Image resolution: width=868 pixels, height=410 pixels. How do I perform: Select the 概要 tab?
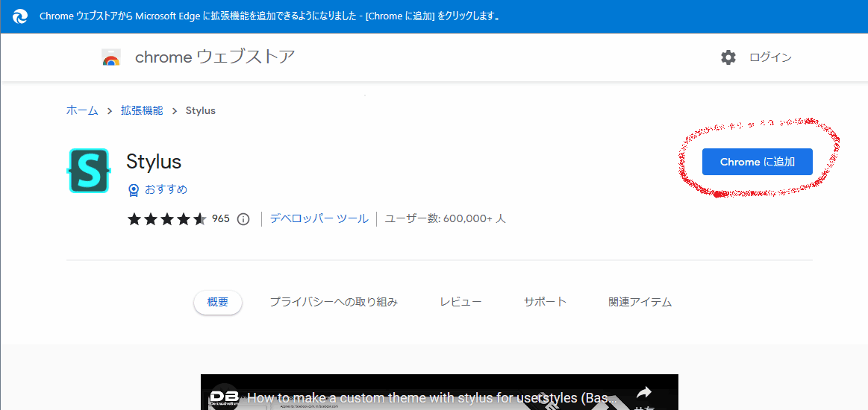(x=217, y=302)
